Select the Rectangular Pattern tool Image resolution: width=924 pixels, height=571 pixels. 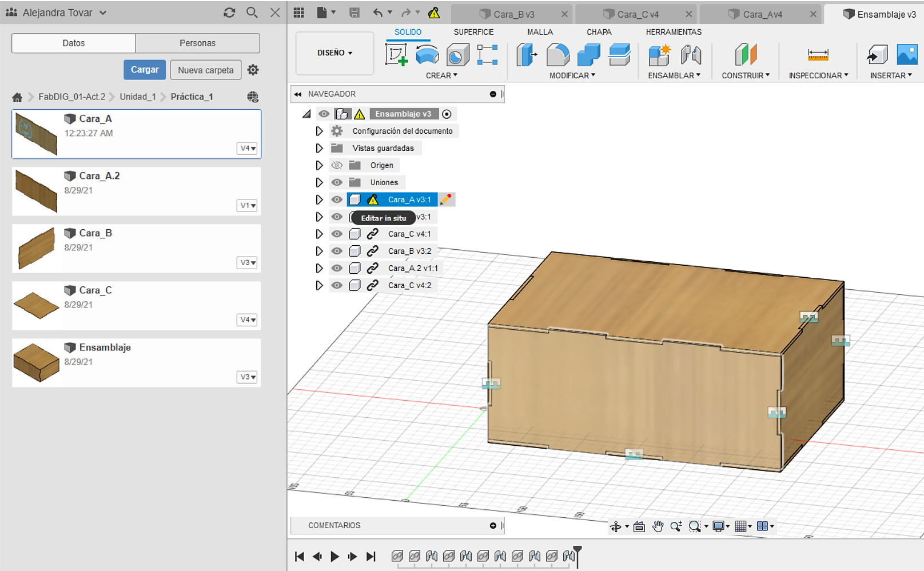point(487,55)
